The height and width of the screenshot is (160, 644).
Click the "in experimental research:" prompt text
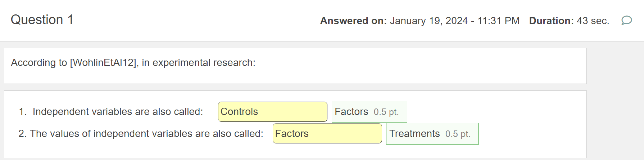[199, 63]
